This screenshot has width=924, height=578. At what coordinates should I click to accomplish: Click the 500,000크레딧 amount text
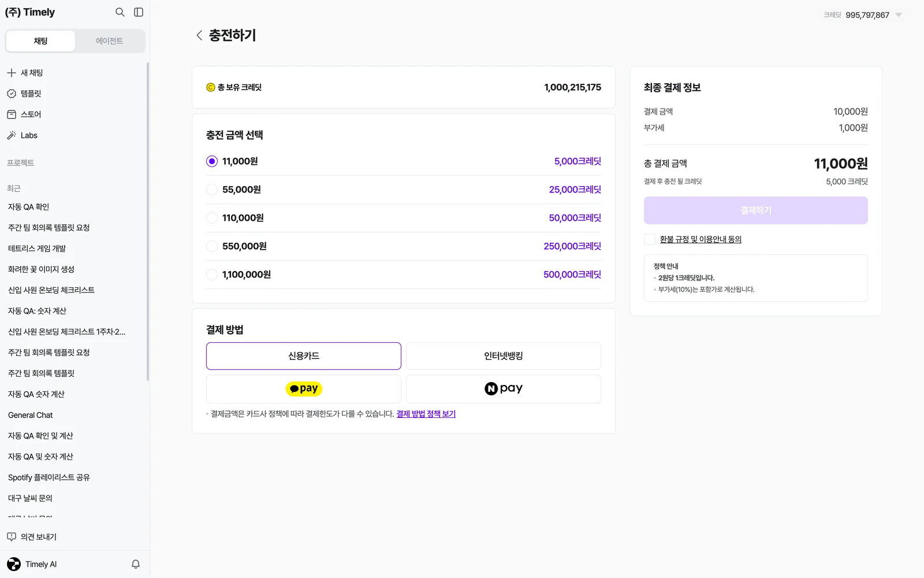coord(572,275)
